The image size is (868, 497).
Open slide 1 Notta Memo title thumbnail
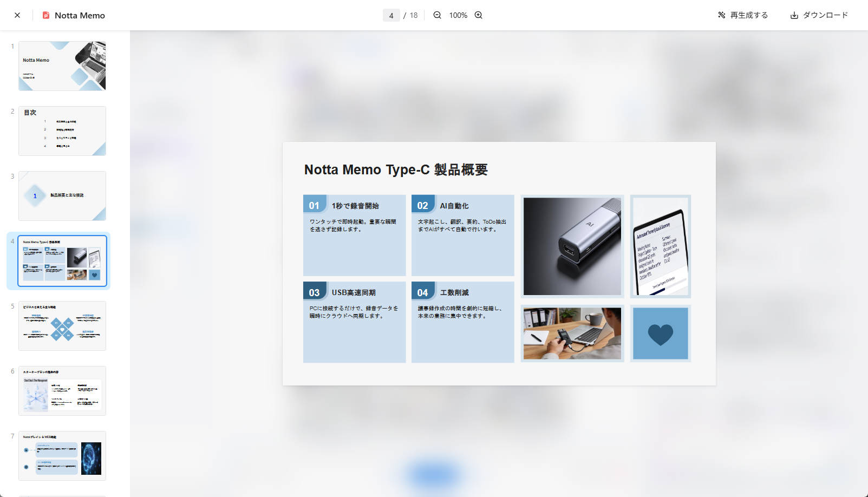point(62,66)
